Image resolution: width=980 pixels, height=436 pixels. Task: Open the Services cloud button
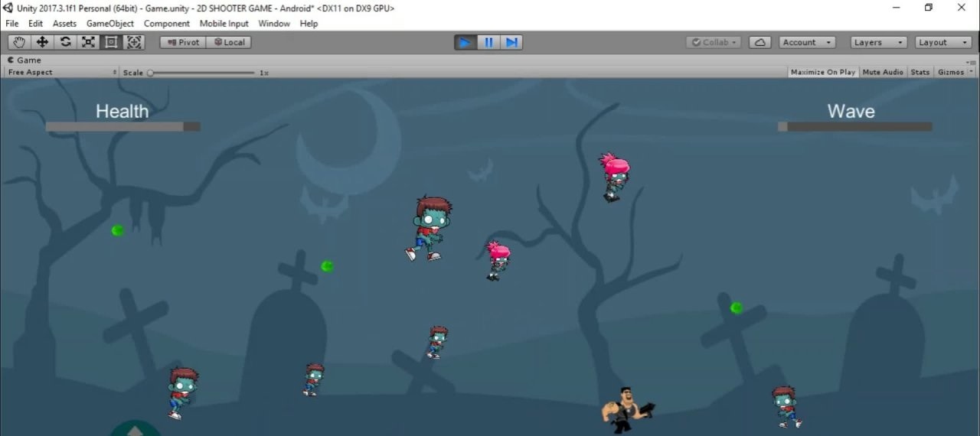[759, 42]
